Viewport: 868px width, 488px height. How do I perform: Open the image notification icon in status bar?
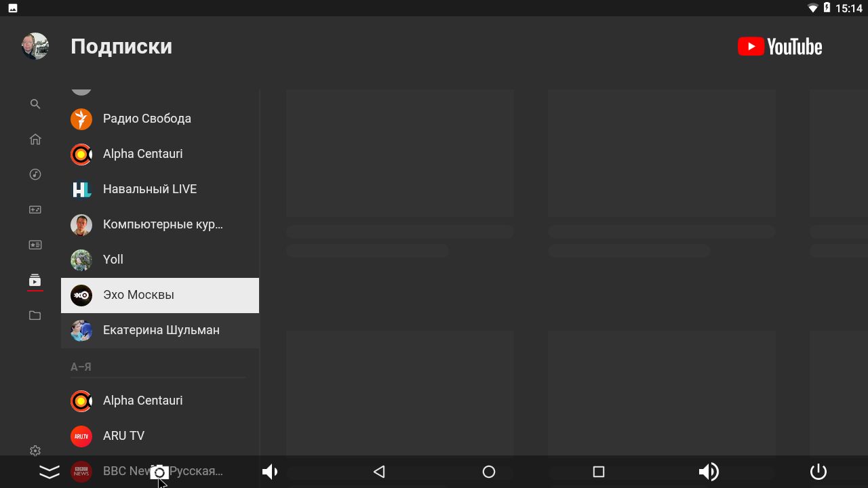coord(13,8)
